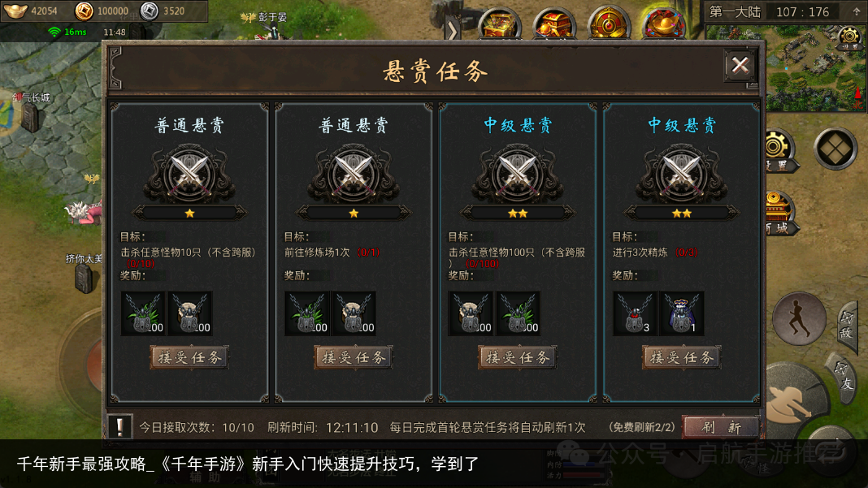Click the gold ingot currency icon
This screenshot has height=488, width=868.
point(15,11)
